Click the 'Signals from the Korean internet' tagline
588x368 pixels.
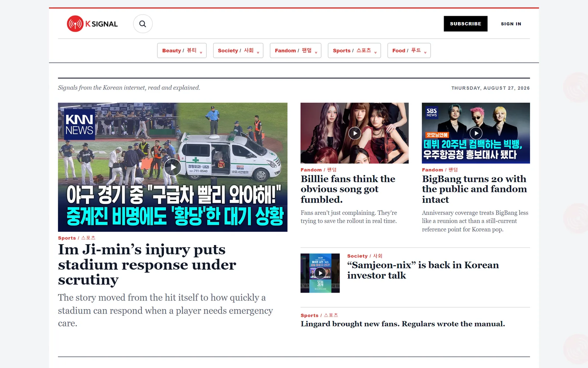[129, 88]
